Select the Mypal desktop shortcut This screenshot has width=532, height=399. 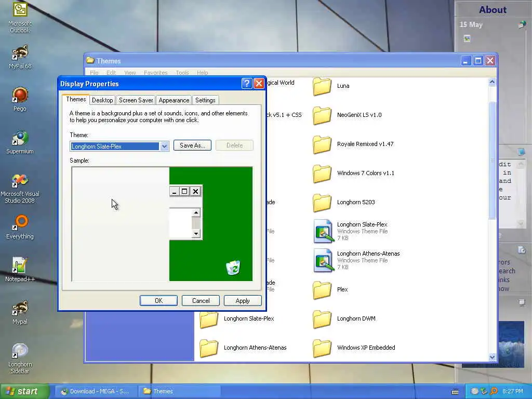click(x=20, y=312)
